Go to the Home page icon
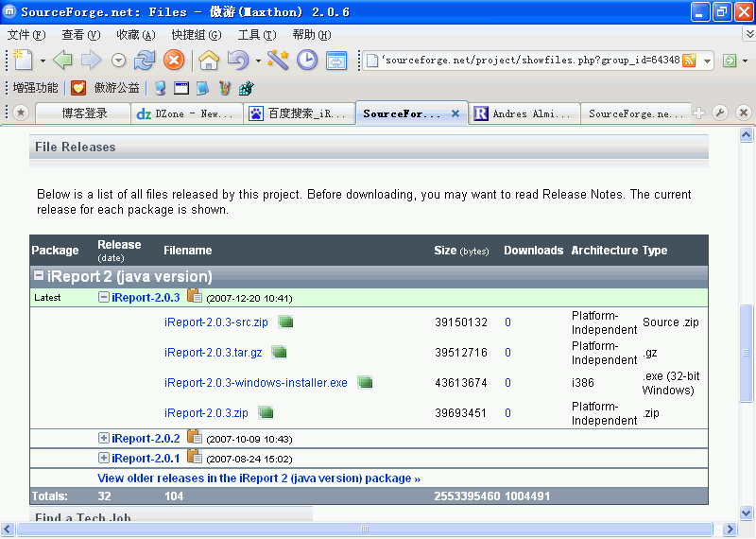 (209, 61)
